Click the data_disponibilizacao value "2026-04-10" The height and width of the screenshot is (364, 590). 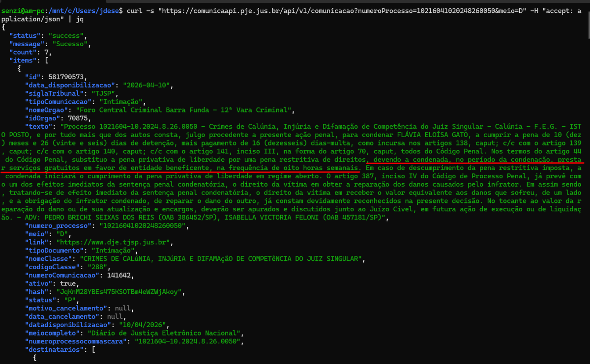click(146, 85)
